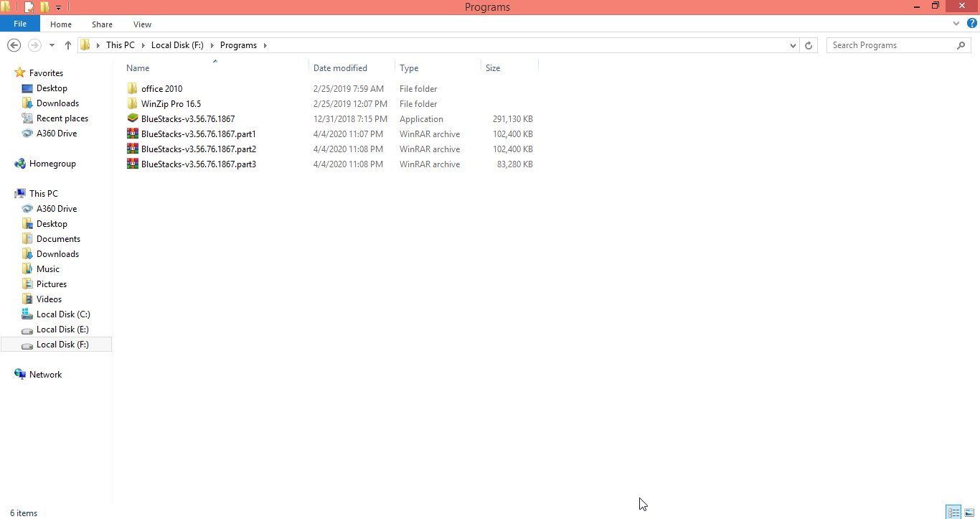Viewport: 980px width, 519px height.
Task: Click the New folder icon in the title bar
Action: 44,7
